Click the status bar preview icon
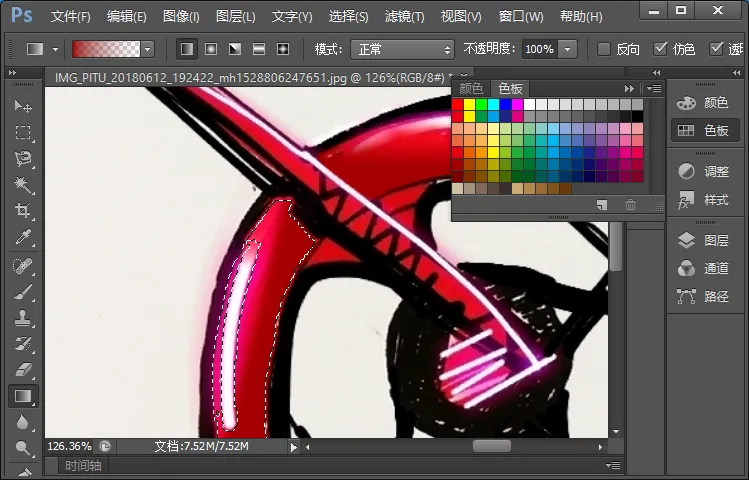The width and height of the screenshot is (749, 480). point(105,447)
